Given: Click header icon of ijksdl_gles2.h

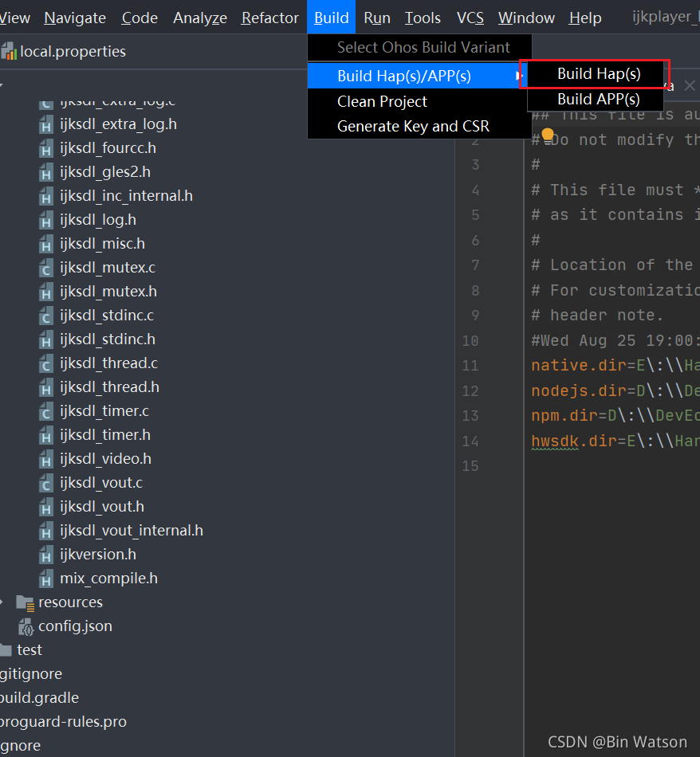Looking at the screenshot, I should [x=46, y=173].
